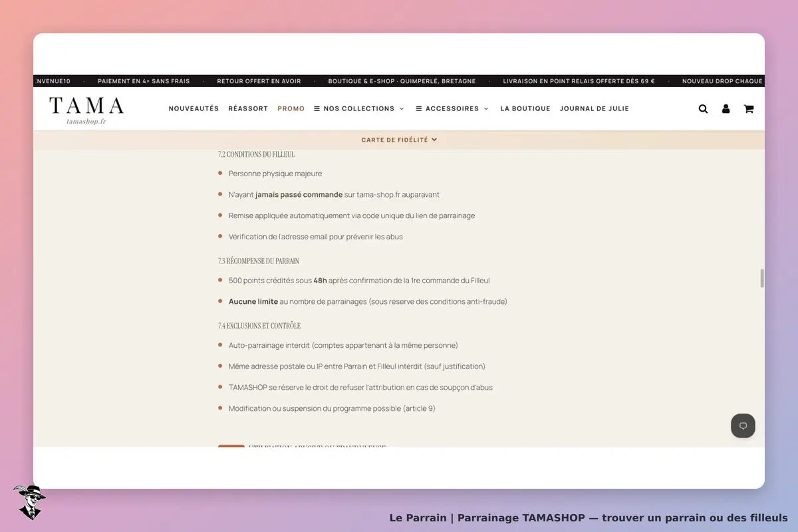Image resolution: width=798 pixels, height=532 pixels.
Task: Click the TAMA tamashop.fr logo
Action: point(86,110)
